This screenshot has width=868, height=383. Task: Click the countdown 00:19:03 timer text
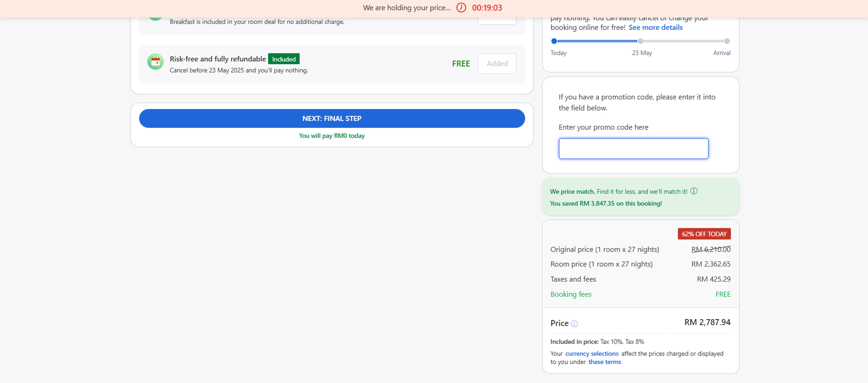point(487,8)
